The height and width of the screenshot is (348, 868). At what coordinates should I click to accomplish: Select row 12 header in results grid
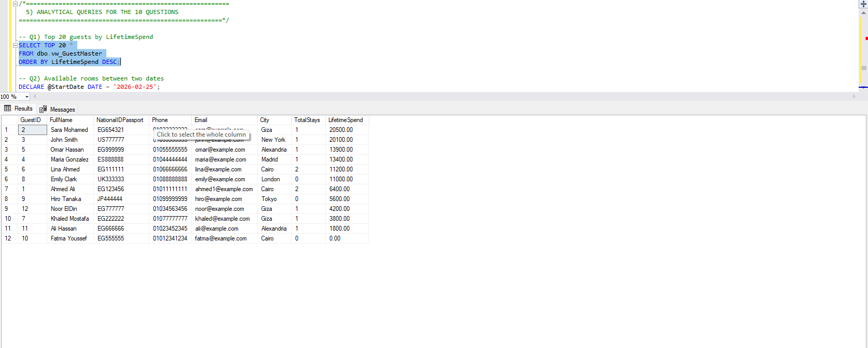(9, 238)
